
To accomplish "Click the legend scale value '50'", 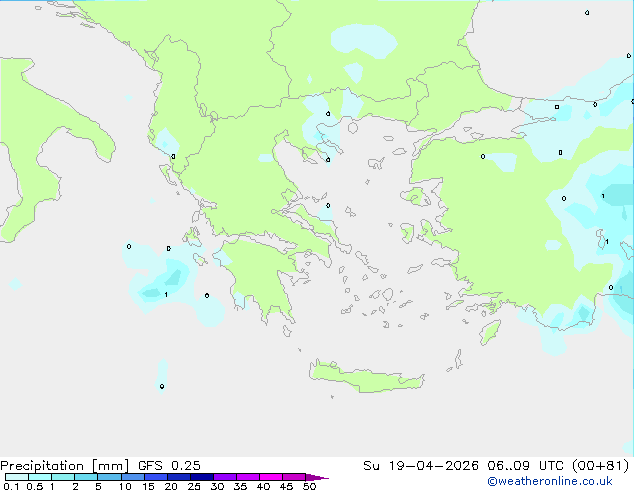I will tap(309, 486).
